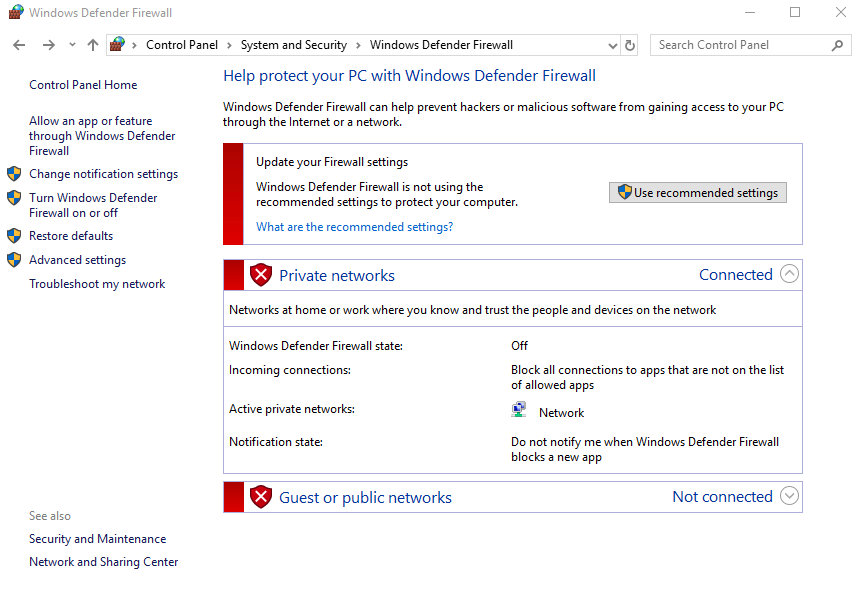This screenshot has width=862, height=589.
Task: Click the Forward navigation arrow
Action: (x=48, y=45)
